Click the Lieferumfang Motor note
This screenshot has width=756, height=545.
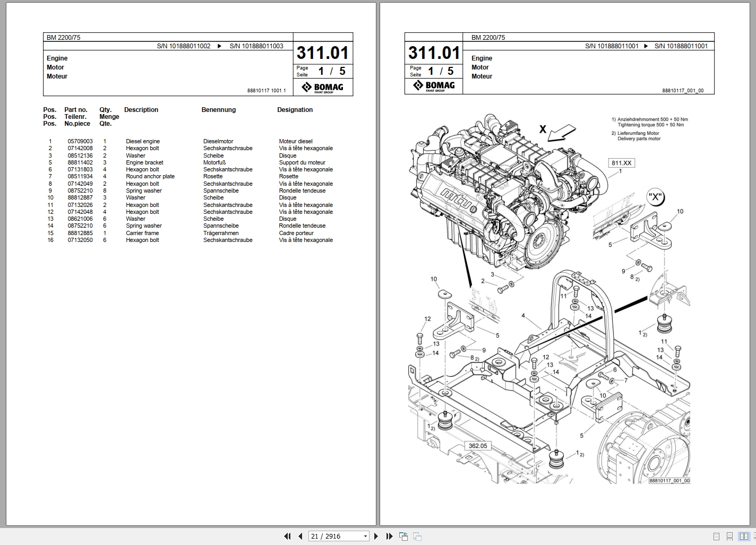pyautogui.click(x=638, y=133)
